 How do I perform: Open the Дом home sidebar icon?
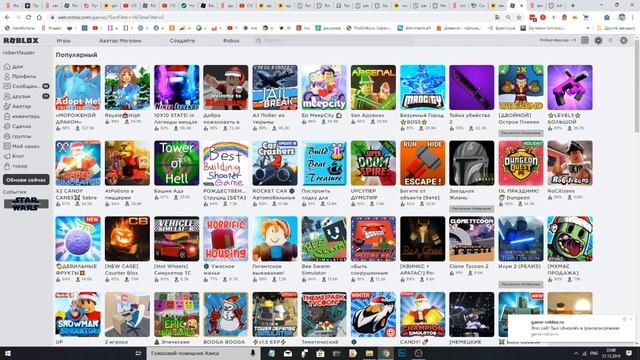[x=7, y=66]
